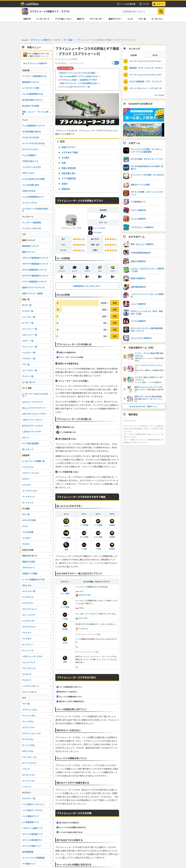The width and height of the screenshot is (186, 868).
Task: Open the ポイ活 header link
Action: click(144, 4)
